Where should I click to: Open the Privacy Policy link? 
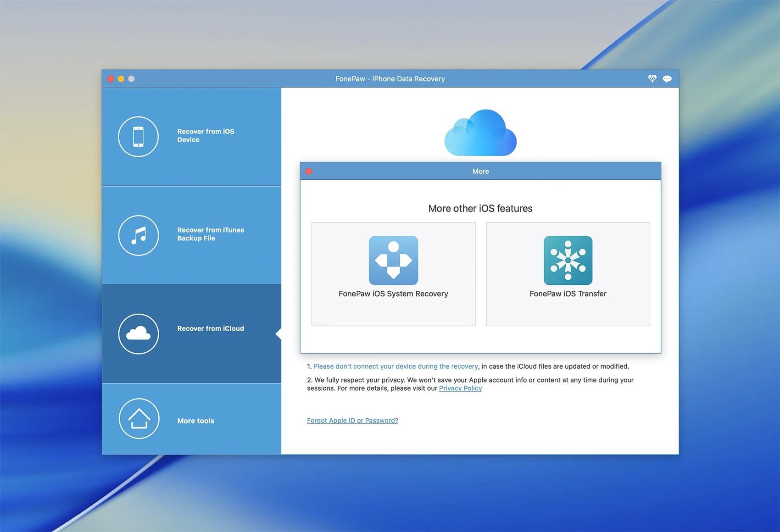[x=460, y=388]
